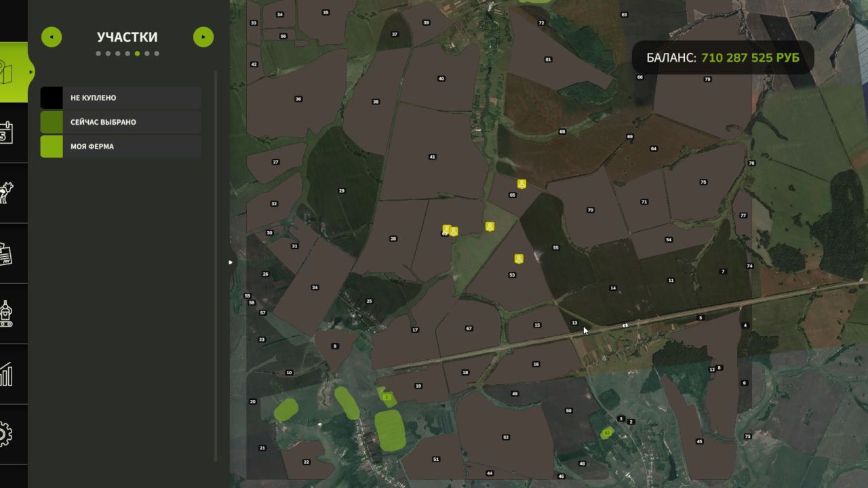Open the Animals page cow icon

click(5, 192)
